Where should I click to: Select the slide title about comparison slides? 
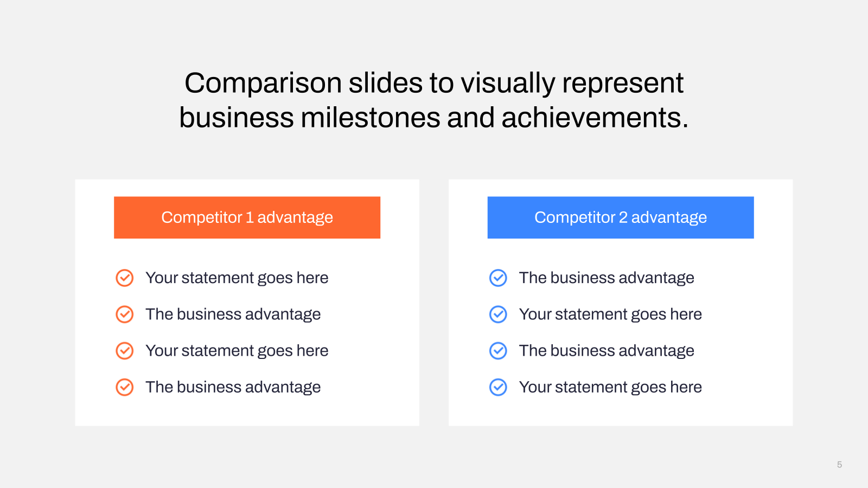coord(434,100)
